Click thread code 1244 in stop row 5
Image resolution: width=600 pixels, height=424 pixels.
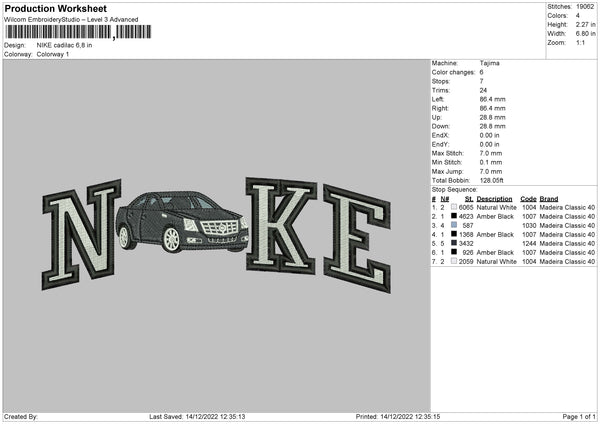coord(529,243)
